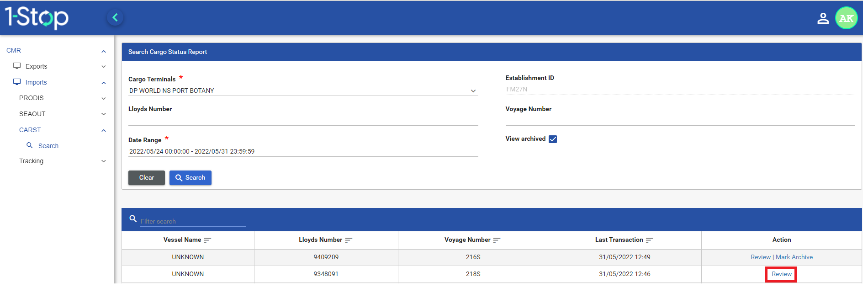The width and height of the screenshot is (868, 288).
Task: Expand the Exports menu section
Action: pyautogui.click(x=103, y=67)
